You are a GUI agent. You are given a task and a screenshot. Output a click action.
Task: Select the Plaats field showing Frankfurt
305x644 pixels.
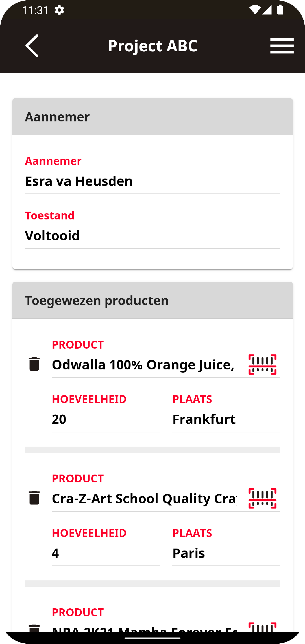[x=226, y=419]
